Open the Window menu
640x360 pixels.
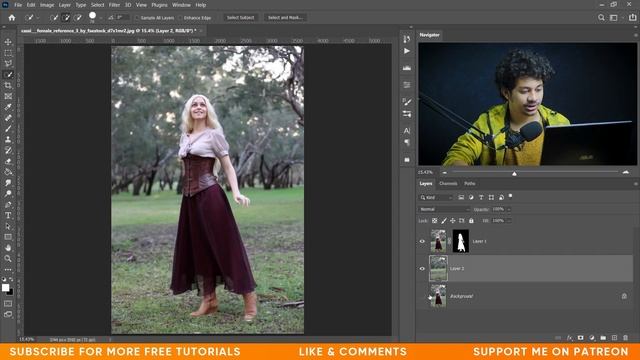[x=181, y=5]
